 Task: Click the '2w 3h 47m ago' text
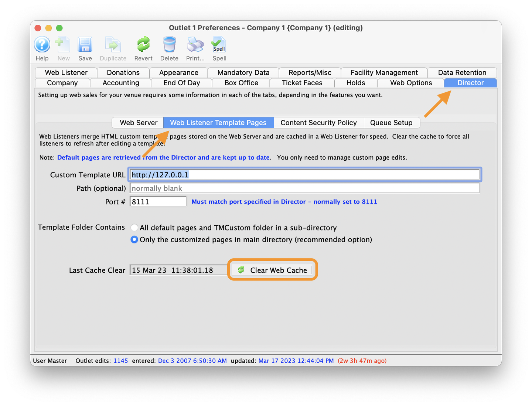pos(362,361)
